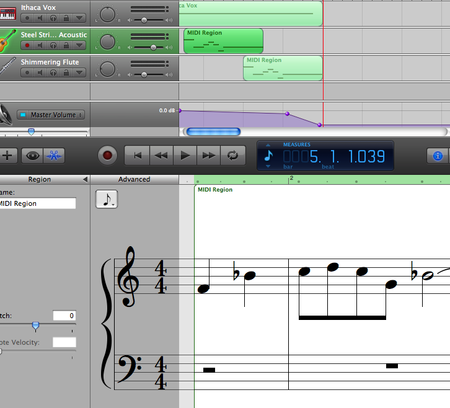
Task: Click the timeline zoom slider handle
Action: 31,132
